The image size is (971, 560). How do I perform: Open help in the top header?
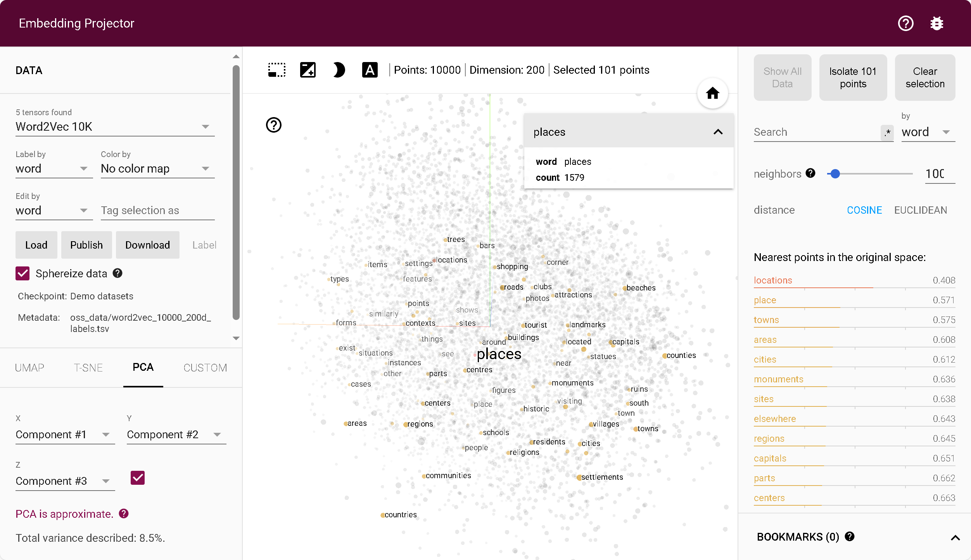pos(905,24)
